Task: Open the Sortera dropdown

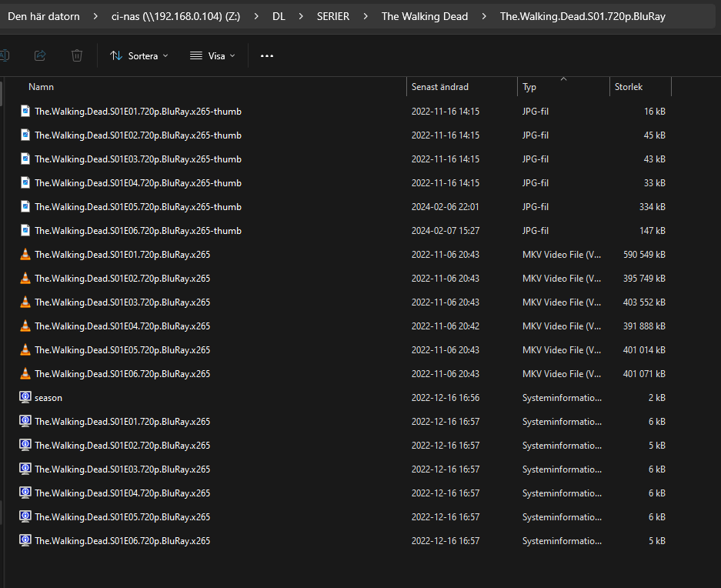Action: point(139,55)
